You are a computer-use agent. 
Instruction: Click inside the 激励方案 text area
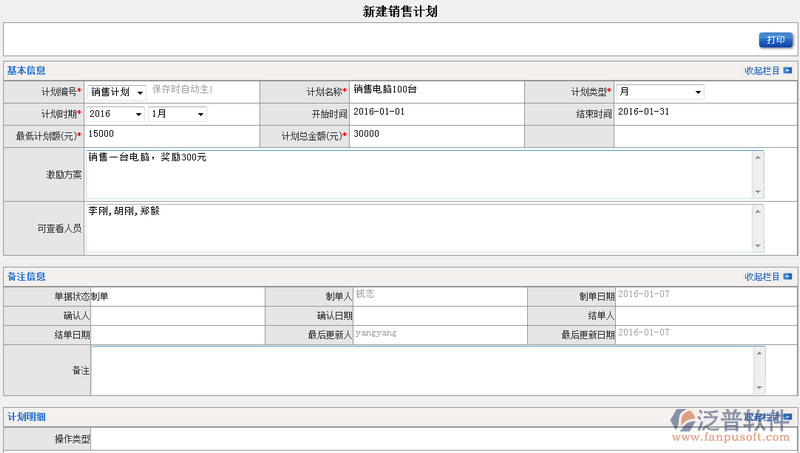tap(418, 174)
